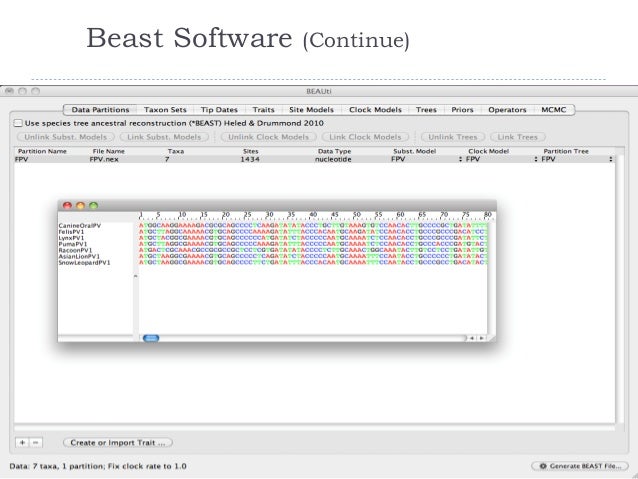Click Link Clock Models button

[x=365, y=137]
